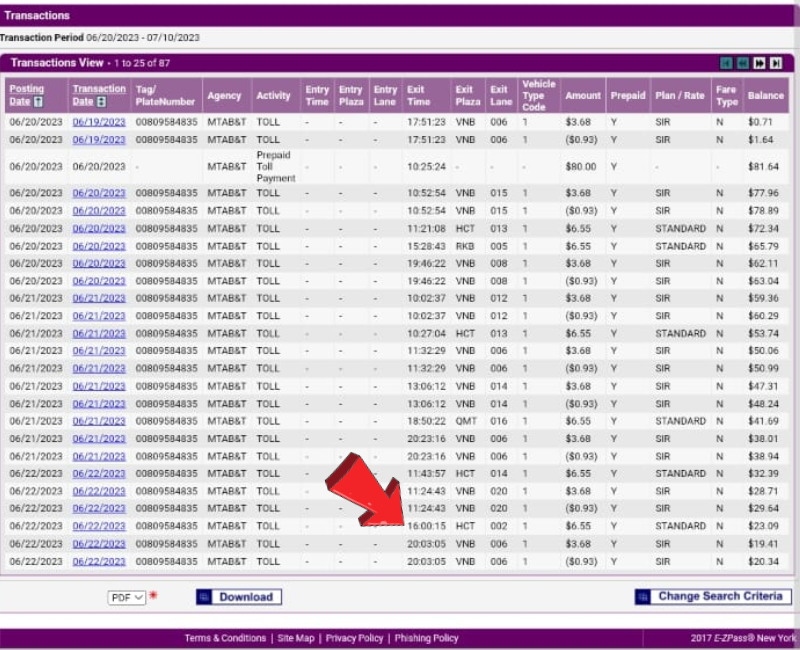Click exit time 10:27:04
The width and height of the screenshot is (800, 650).
(427, 334)
